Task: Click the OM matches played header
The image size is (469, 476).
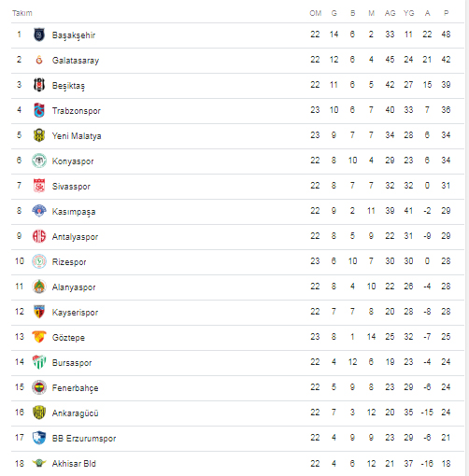Action: click(x=315, y=13)
